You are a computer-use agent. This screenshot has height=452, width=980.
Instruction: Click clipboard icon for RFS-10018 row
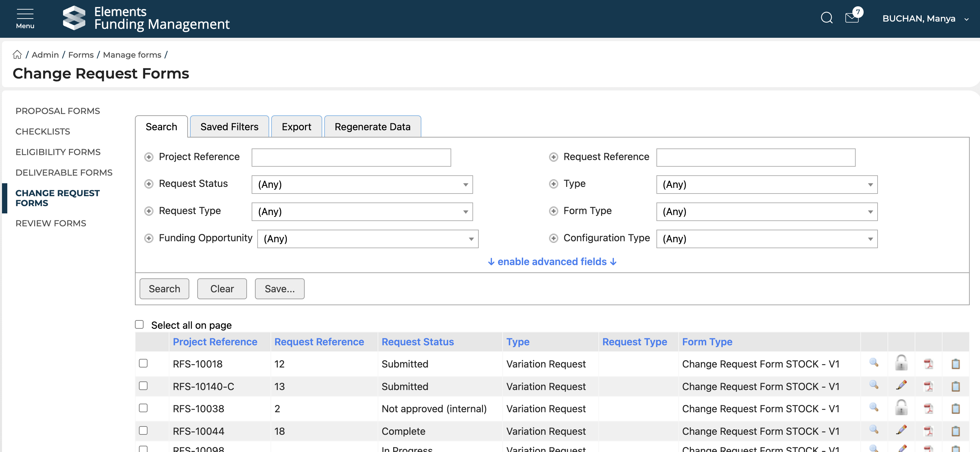955,364
